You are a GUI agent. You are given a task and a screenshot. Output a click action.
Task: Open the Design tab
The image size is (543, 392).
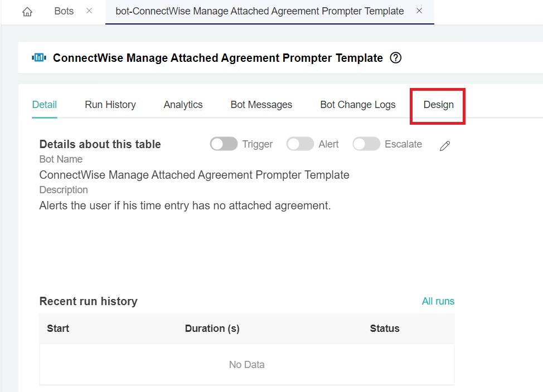(438, 105)
